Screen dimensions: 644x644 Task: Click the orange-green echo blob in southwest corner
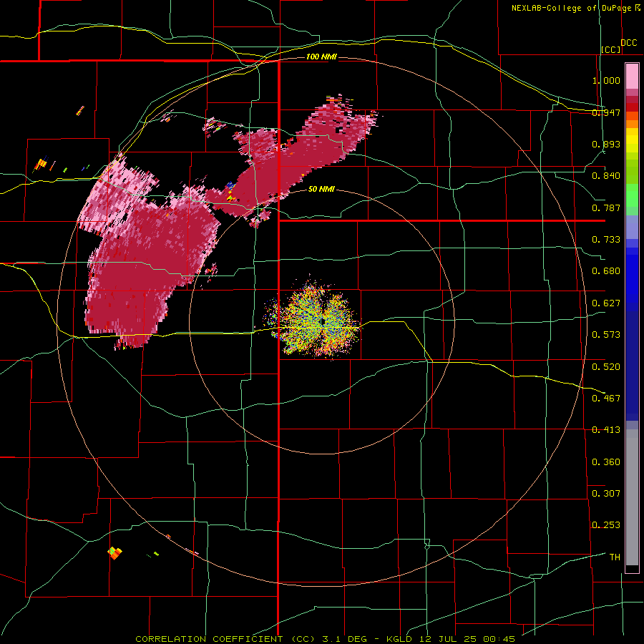click(115, 553)
